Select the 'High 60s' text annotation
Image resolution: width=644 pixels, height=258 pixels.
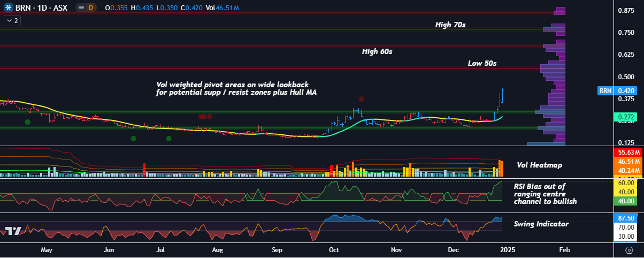(377, 52)
